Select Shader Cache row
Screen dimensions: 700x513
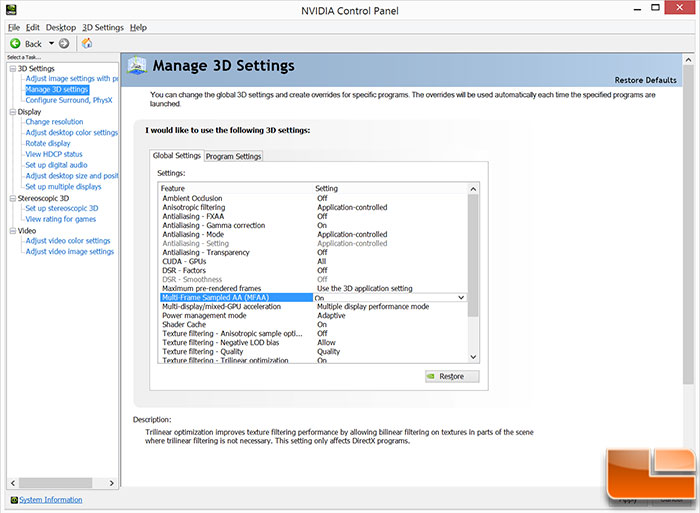coord(314,325)
